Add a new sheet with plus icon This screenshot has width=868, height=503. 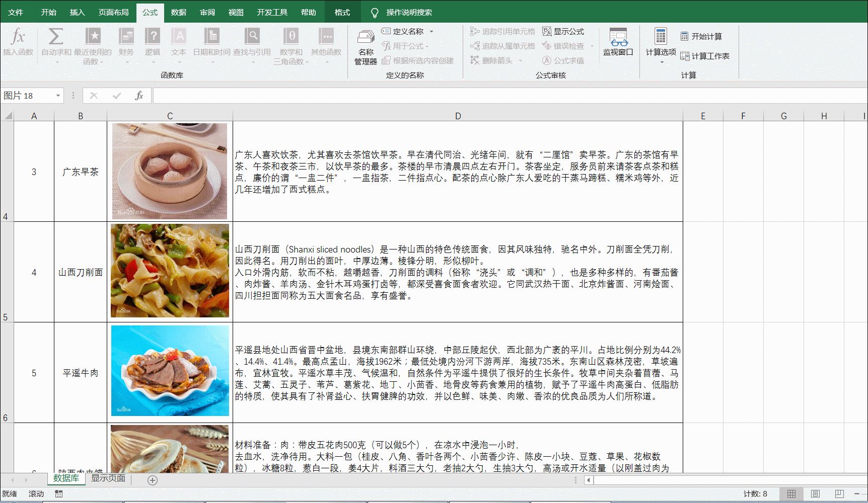pos(153,480)
